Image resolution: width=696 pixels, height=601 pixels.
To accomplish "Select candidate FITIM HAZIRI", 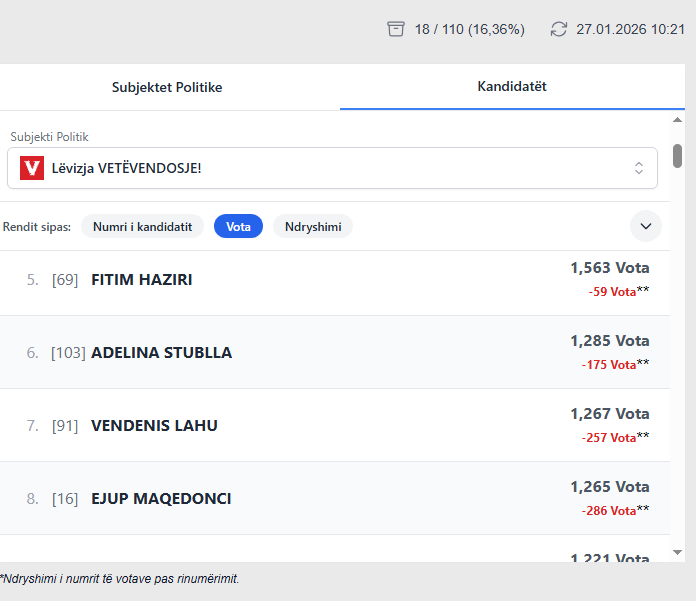I will tap(142, 280).
